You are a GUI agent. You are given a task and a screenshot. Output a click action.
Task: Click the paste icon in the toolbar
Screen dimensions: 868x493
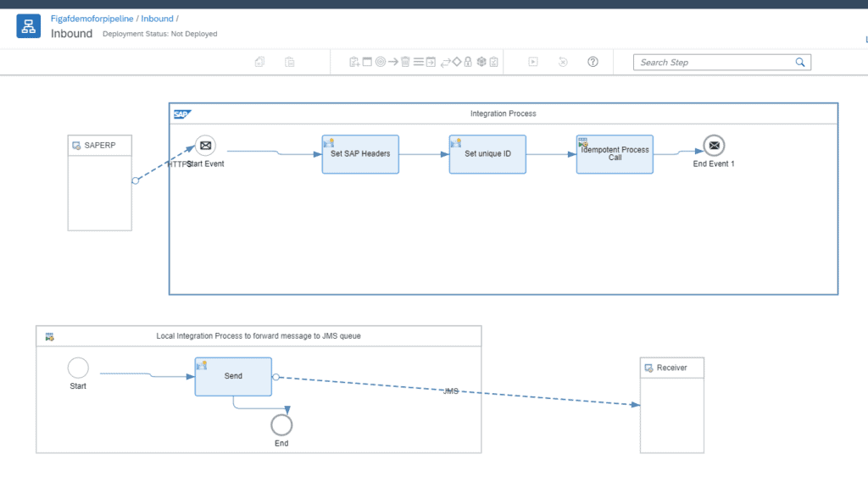(290, 62)
